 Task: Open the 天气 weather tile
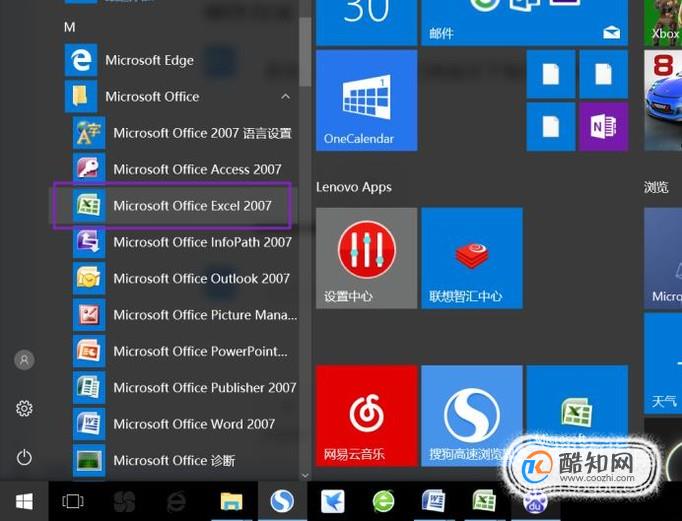tap(663, 362)
